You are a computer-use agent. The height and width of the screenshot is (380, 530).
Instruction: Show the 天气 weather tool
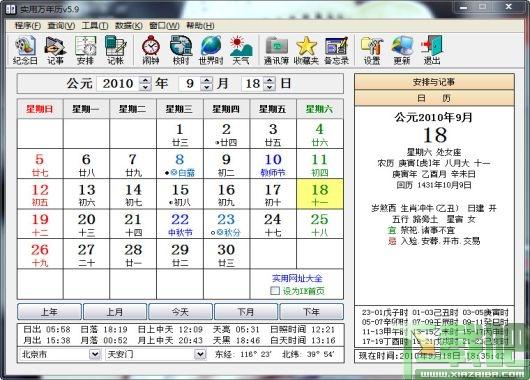click(x=241, y=50)
